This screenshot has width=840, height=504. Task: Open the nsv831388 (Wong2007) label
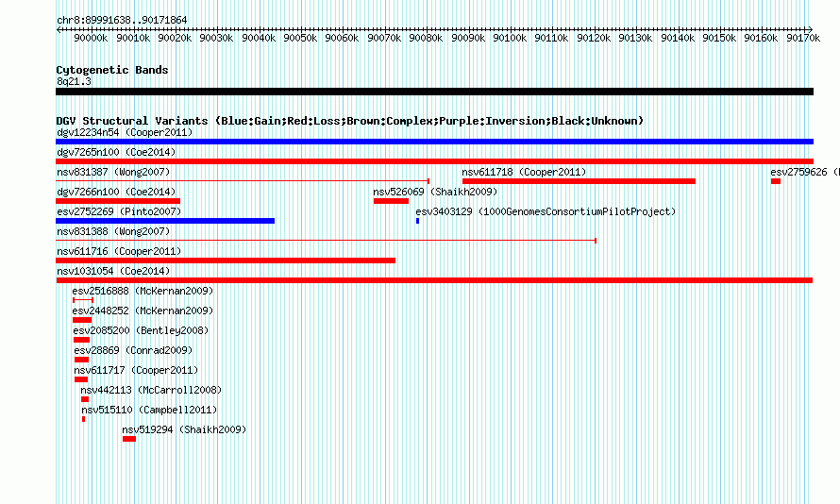click(x=113, y=231)
